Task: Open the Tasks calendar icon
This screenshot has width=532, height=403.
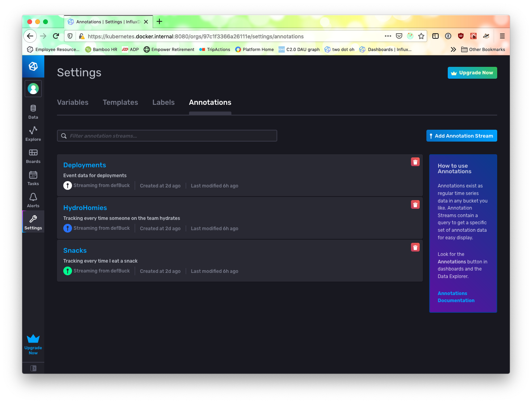Action: [x=33, y=177]
